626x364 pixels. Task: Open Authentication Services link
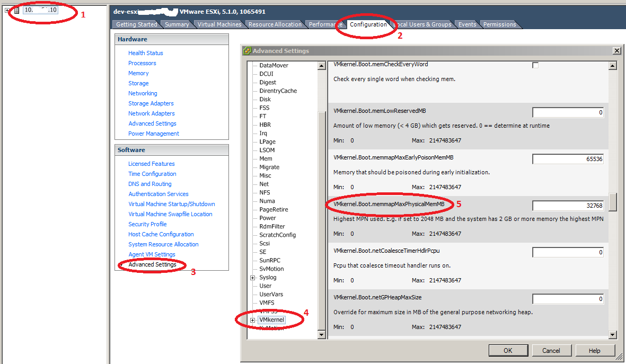tap(158, 194)
